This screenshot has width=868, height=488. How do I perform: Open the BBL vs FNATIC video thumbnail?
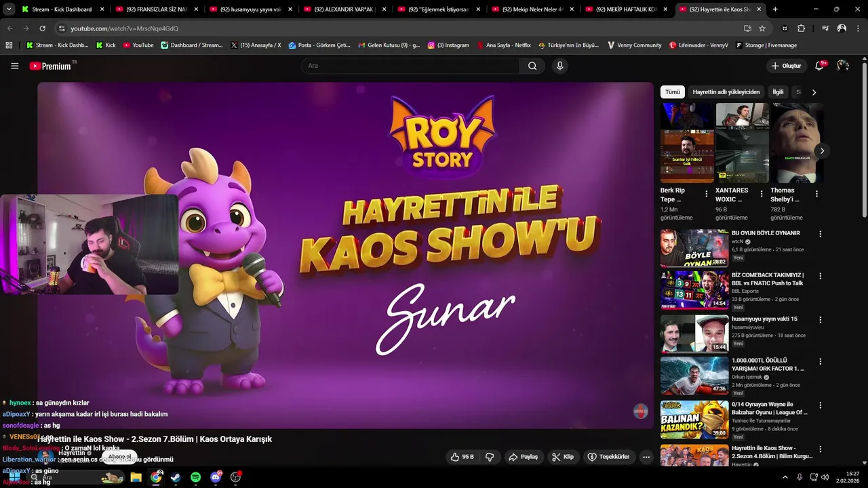tap(694, 291)
